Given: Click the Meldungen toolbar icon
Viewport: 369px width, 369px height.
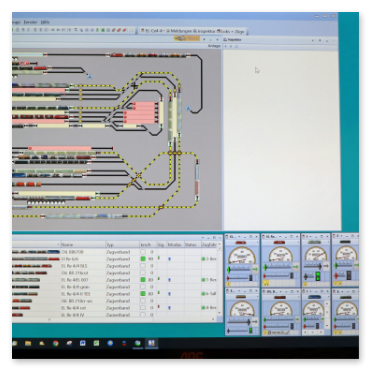Looking at the screenshot, I should pos(179,31).
